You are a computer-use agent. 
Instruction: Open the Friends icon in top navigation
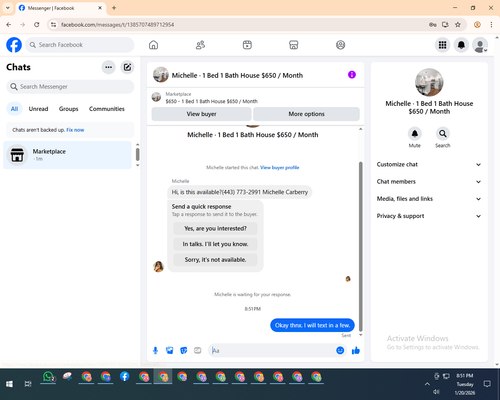click(x=200, y=45)
